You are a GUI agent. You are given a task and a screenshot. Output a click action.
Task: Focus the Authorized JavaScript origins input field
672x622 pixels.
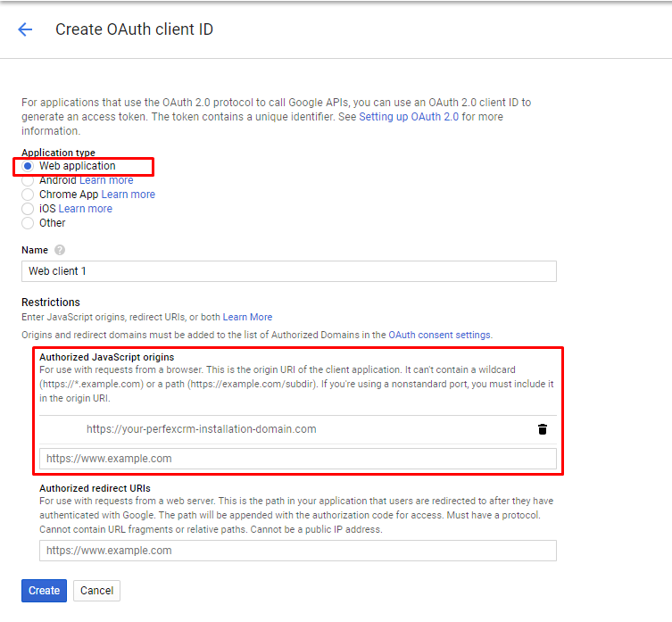pos(298,459)
